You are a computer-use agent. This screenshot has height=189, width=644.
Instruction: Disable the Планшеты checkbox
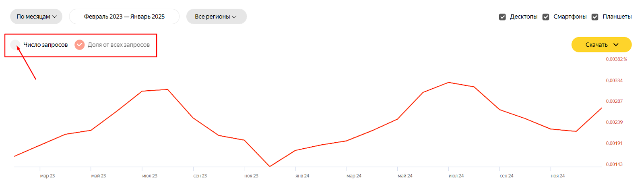tap(595, 17)
